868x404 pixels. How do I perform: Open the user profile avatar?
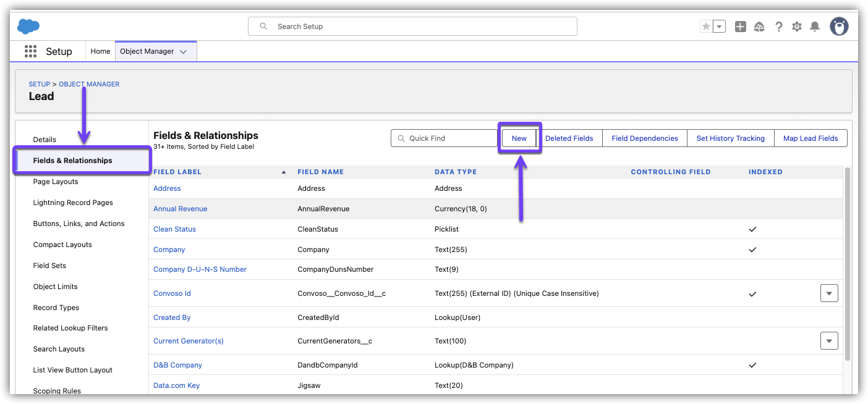click(839, 27)
